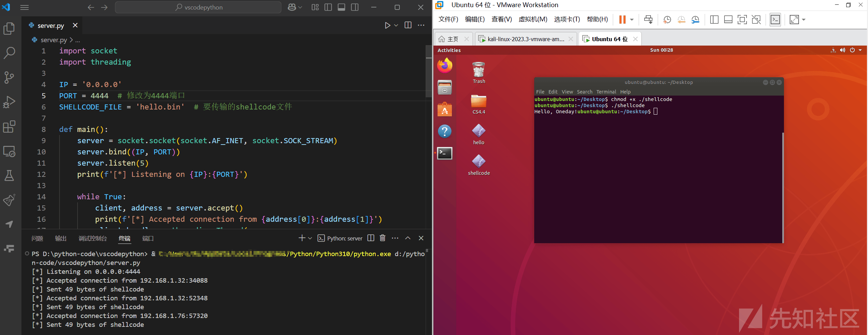This screenshot has width=868, height=335.
Task: Open Ubuntu Software from the dock
Action: click(x=445, y=110)
